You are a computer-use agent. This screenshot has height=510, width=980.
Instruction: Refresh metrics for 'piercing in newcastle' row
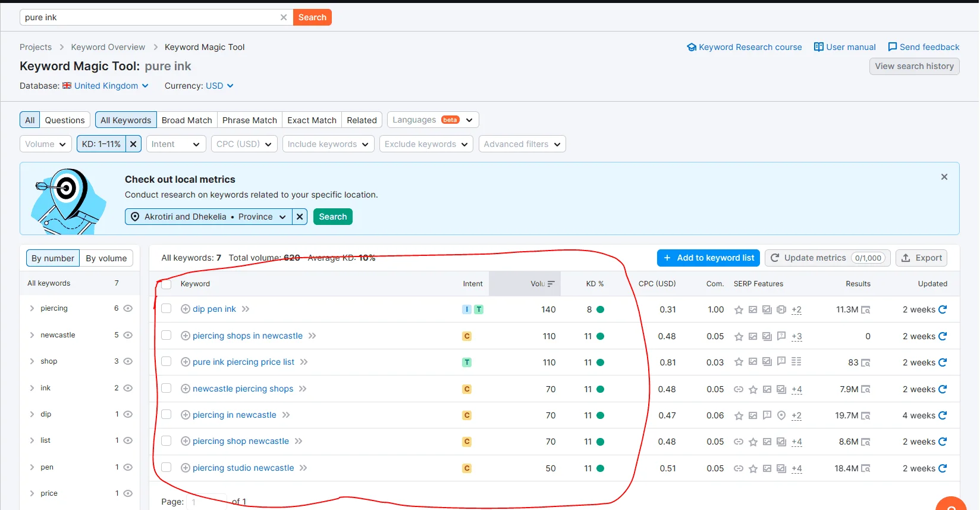(x=943, y=415)
